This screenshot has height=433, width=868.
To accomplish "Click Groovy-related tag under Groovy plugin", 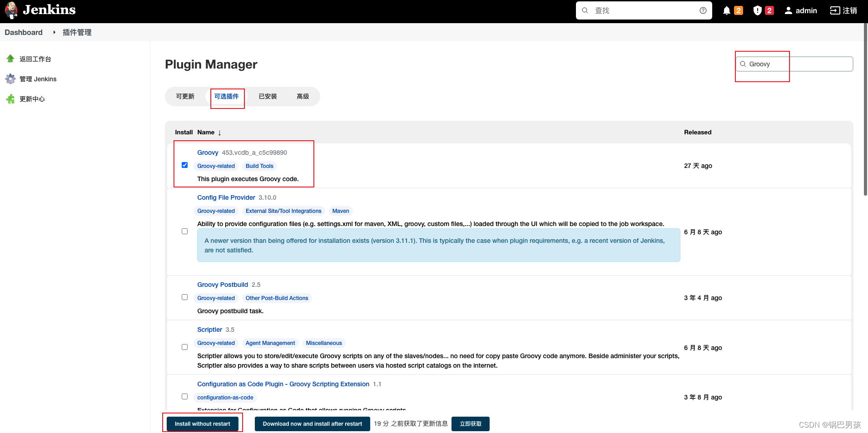I will (x=216, y=166).
